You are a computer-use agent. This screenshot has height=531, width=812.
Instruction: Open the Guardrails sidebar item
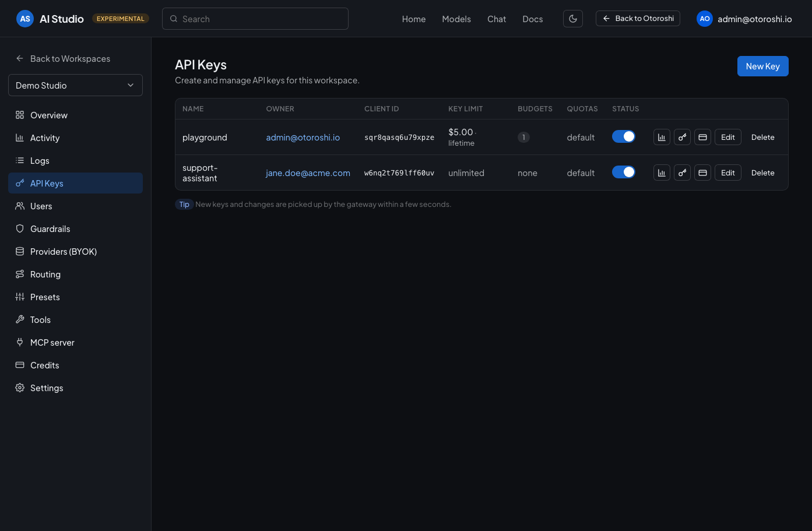click(75, 228)
